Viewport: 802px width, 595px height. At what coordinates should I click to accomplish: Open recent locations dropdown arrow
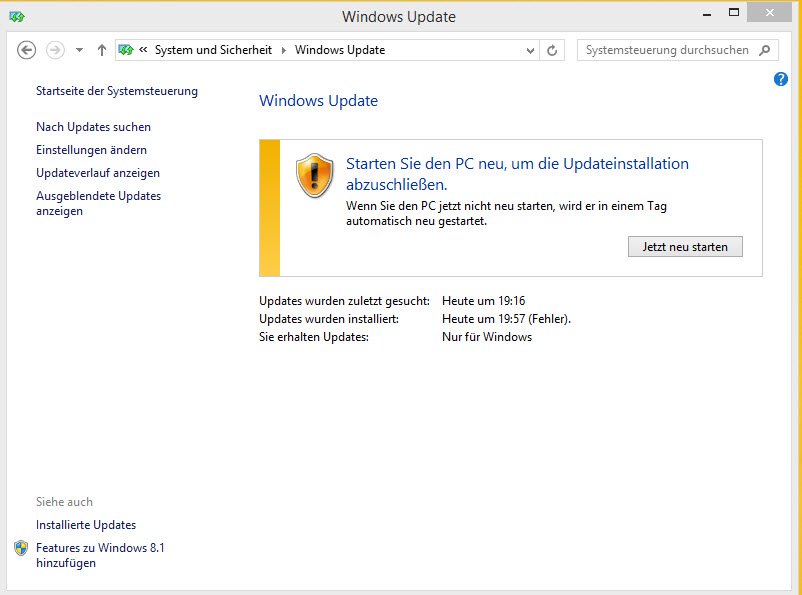coord(79,50)
